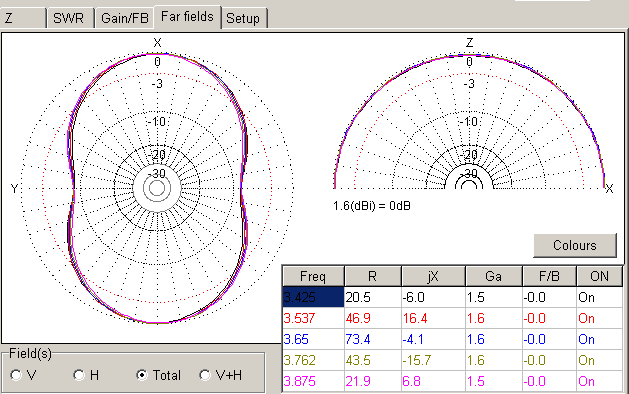
Task: Click the Ga column header
Action: pos(494,276)
